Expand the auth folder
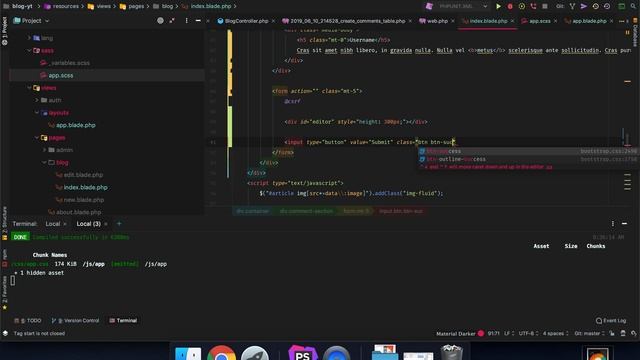 [x=37, y=100]
